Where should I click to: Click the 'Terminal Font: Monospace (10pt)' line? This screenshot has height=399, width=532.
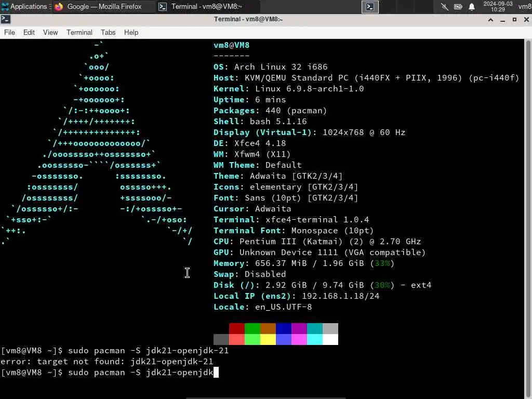pos(294,231)
